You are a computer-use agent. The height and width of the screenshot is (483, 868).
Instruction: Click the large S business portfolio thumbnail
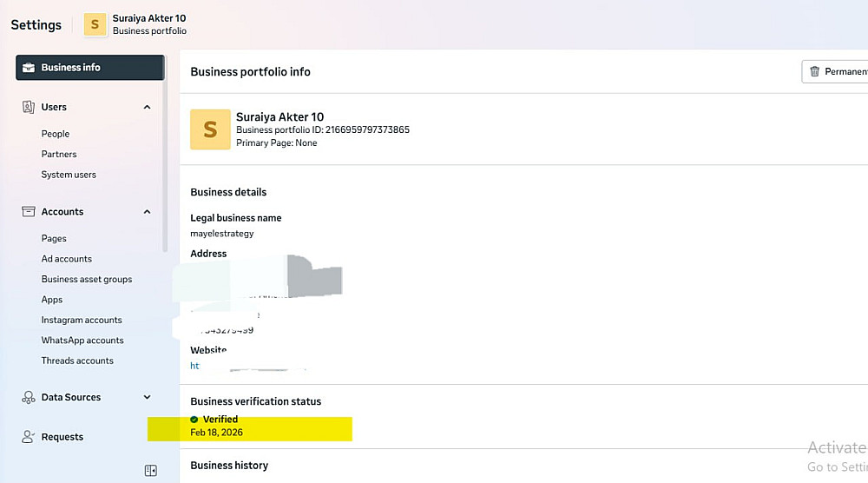tap(210, 129)
